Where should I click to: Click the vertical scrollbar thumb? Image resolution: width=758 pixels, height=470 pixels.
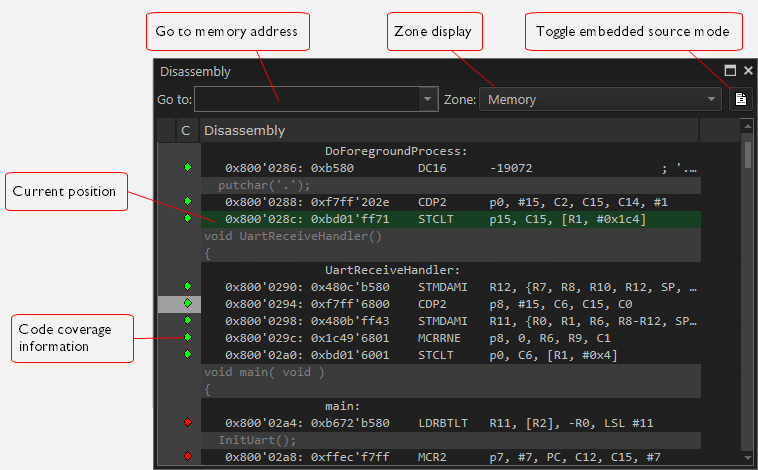click(x=747, y=155)
